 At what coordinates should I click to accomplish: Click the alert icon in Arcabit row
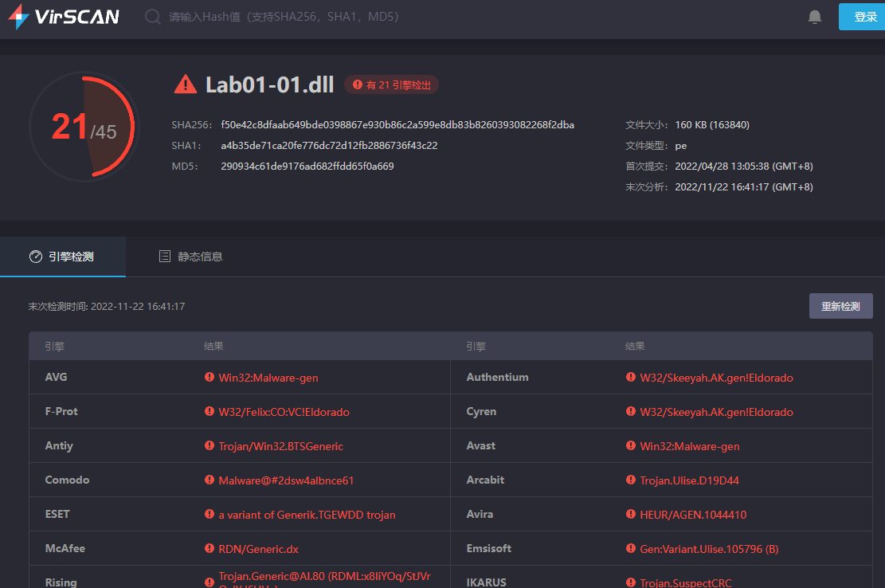(x=630, y=480)
